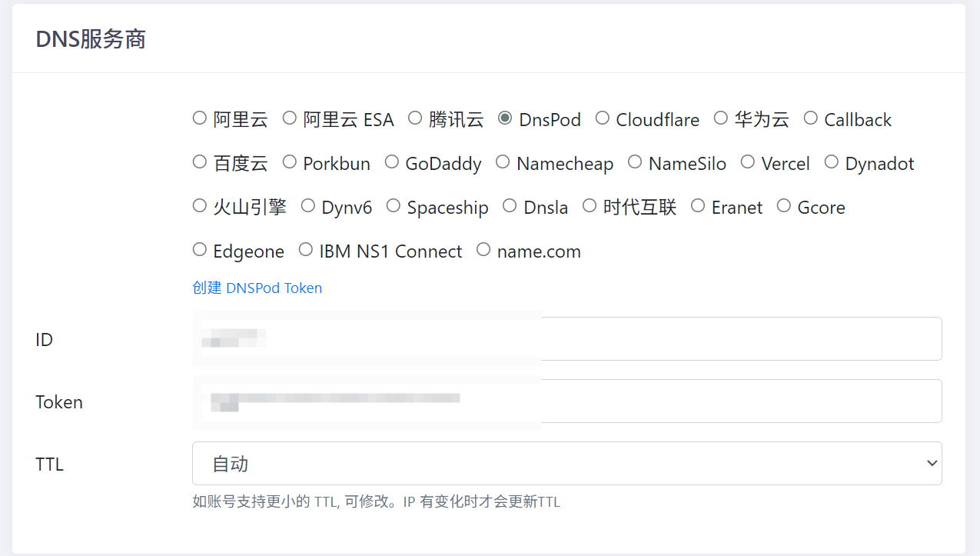This screenshot has width=980, height=556.
Task: Open the 创建 DNSPod Token link
Action: point(257,288)
